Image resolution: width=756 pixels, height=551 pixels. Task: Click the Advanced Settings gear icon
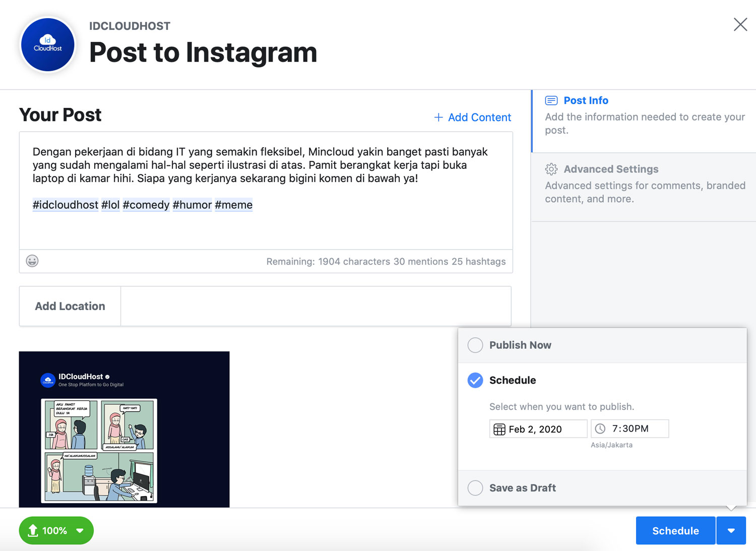pos(552,169)
